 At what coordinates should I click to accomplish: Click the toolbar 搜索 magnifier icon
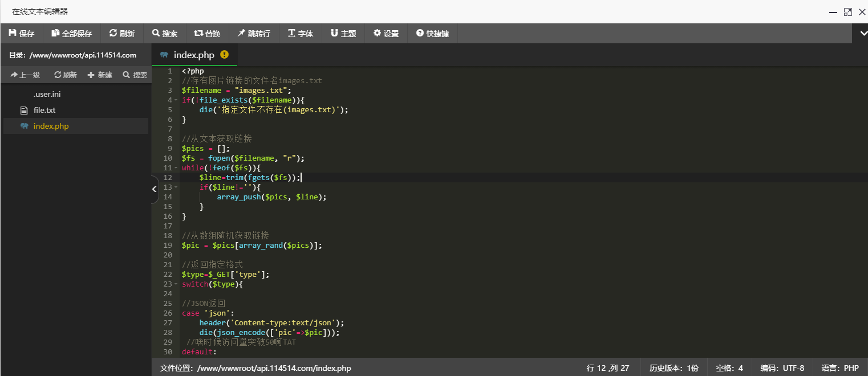pos(156,33)
